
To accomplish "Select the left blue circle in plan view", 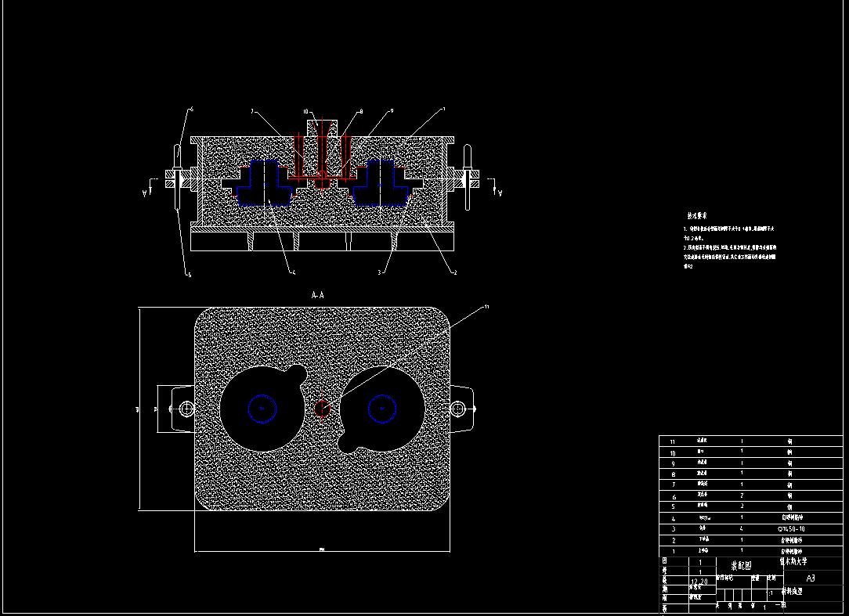I will click(x=262, y=409).
